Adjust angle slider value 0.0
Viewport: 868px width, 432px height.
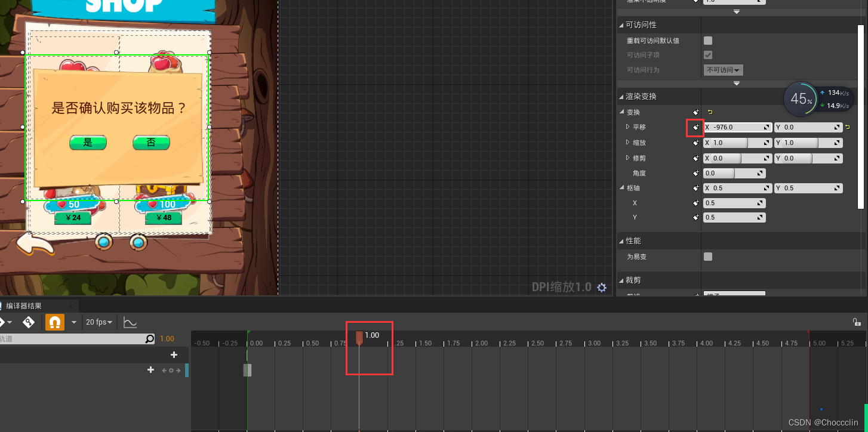734,173
